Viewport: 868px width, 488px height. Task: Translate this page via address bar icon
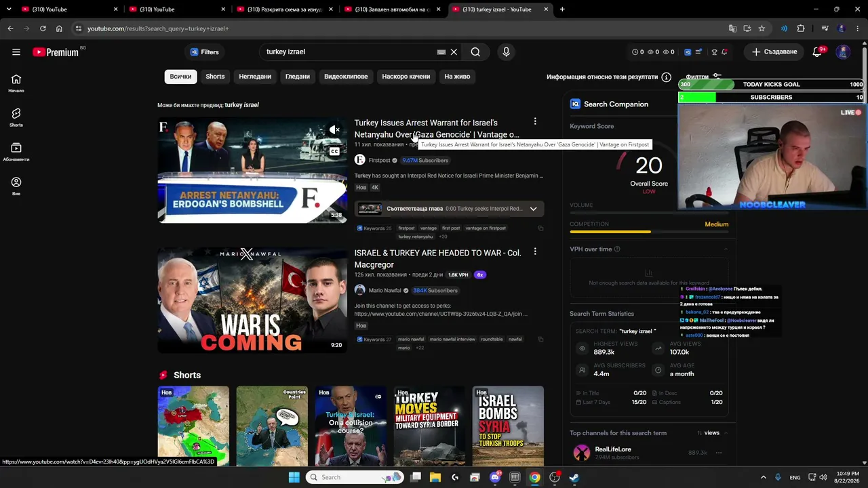732,28
